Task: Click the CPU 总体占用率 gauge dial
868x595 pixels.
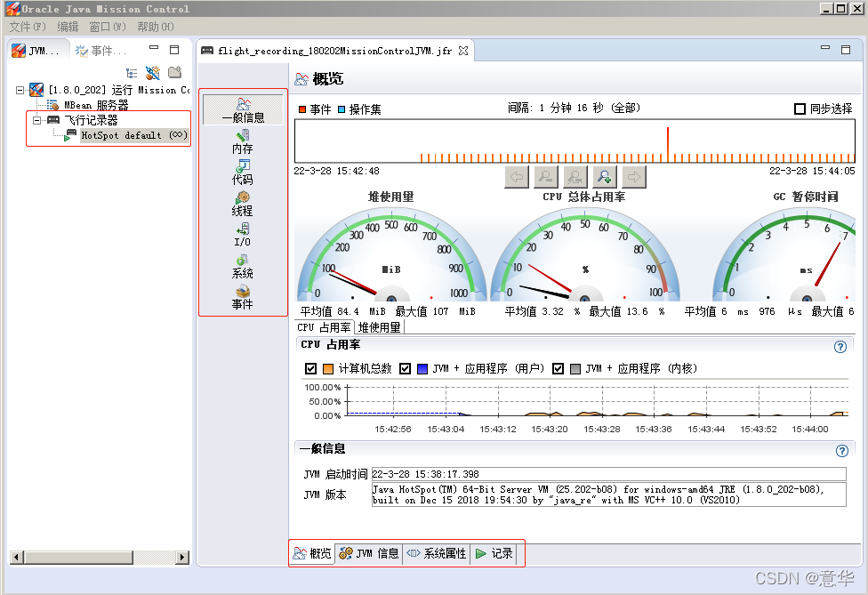Action: pos(584,254)
